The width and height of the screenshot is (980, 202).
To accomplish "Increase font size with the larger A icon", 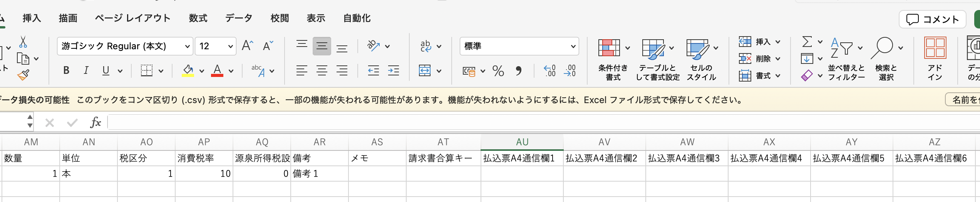I will point(248,46).
